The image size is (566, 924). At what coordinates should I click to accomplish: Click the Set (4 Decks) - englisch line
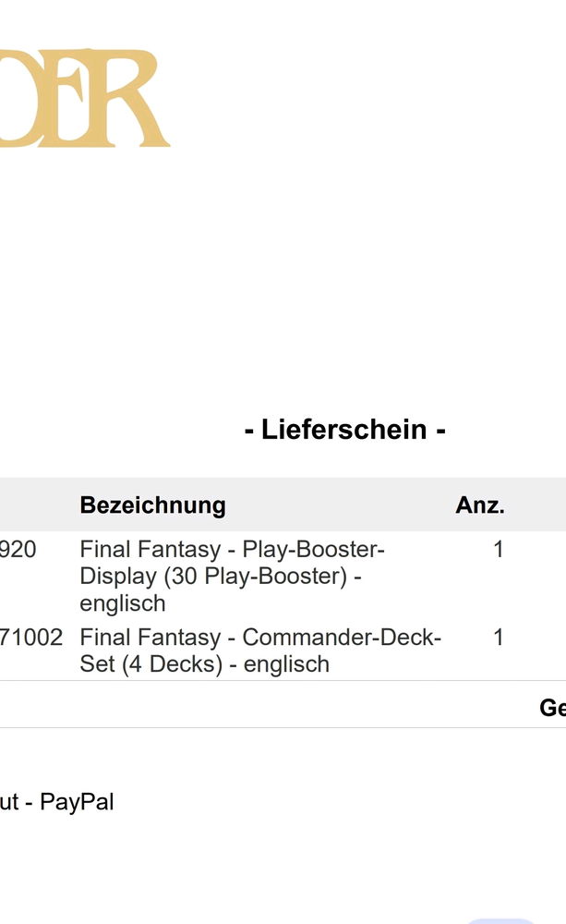204,664
